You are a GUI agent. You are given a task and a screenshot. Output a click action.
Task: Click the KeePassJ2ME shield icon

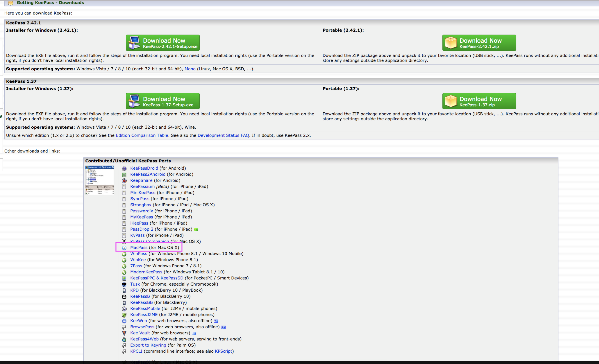coord(124,315)
